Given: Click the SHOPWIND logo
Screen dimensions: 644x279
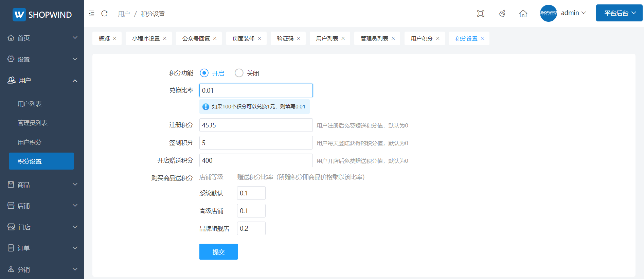Looking at the screenshot, I should point(42,14).
